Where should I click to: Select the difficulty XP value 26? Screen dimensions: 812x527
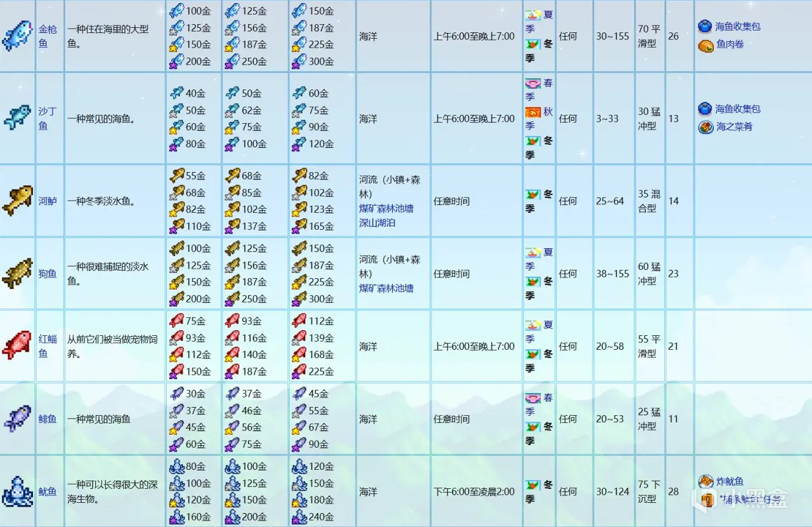pos(673,36)
